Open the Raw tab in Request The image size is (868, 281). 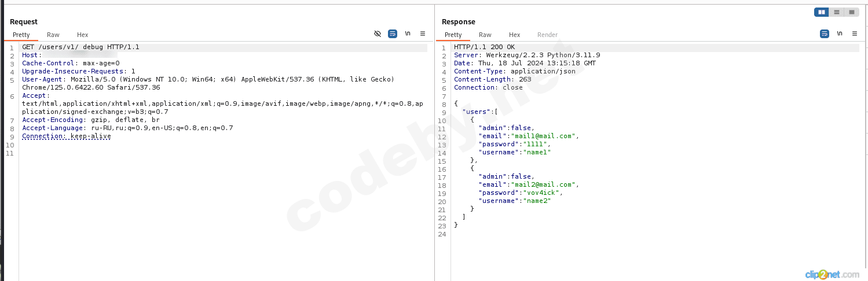[x=53, y=35]
